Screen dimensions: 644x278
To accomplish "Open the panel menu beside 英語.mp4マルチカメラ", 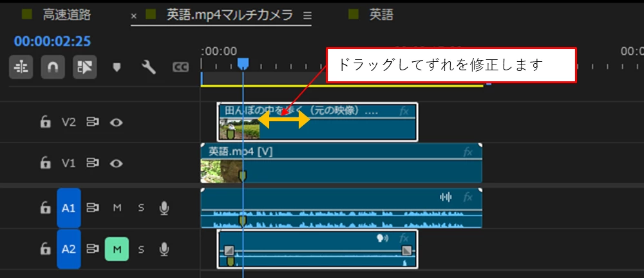I will click(x=307, y=15).
